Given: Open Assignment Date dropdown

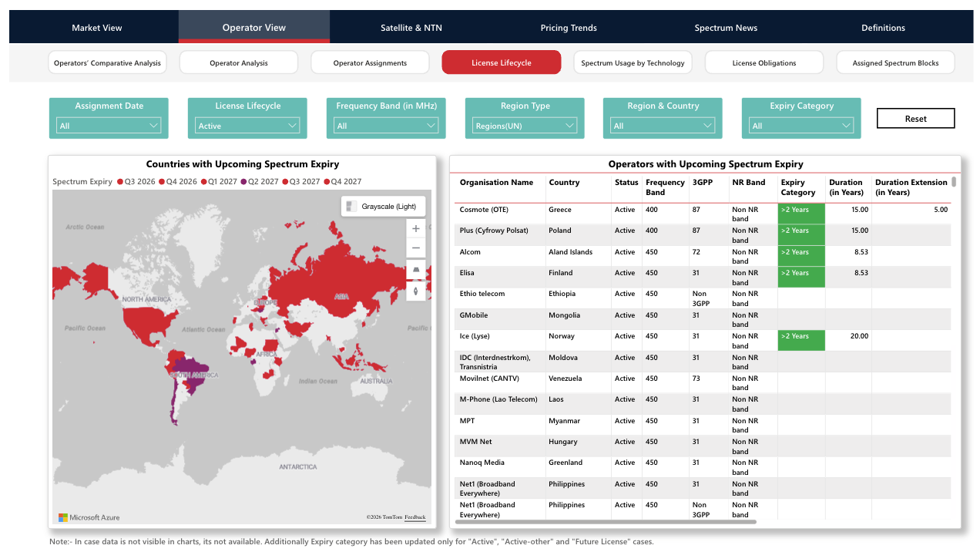Looking at the screenshot, I should click(109, 126).
